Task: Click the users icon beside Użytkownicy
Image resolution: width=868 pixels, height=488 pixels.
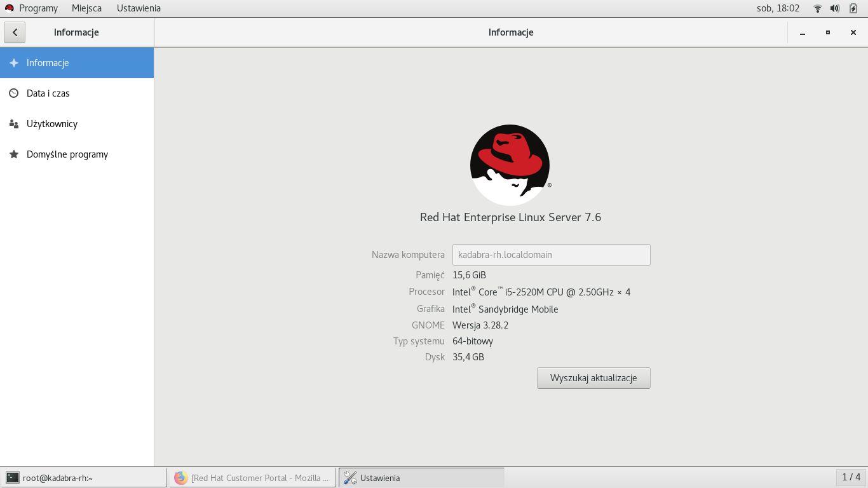Action: tap(14, 124)
